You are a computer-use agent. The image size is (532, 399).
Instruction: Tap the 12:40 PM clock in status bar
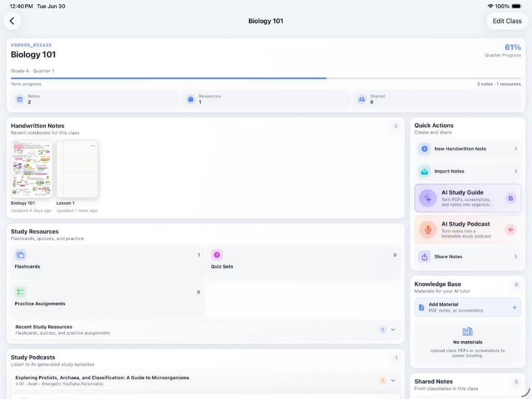[x=21, y=6]
